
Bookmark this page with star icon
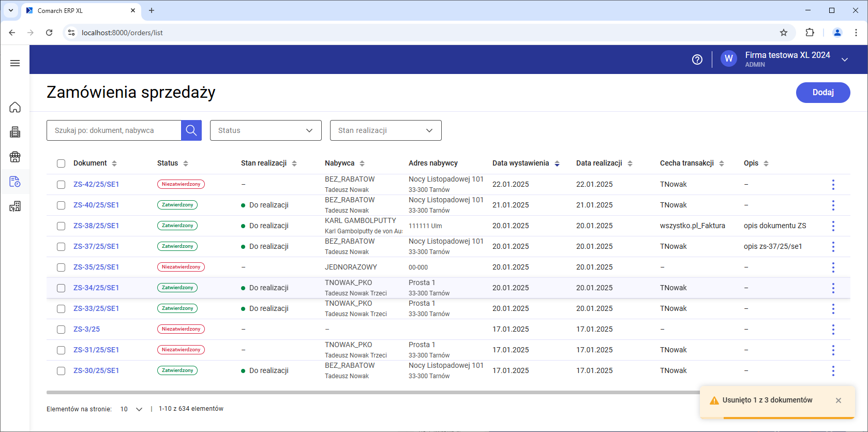(783, 33)
